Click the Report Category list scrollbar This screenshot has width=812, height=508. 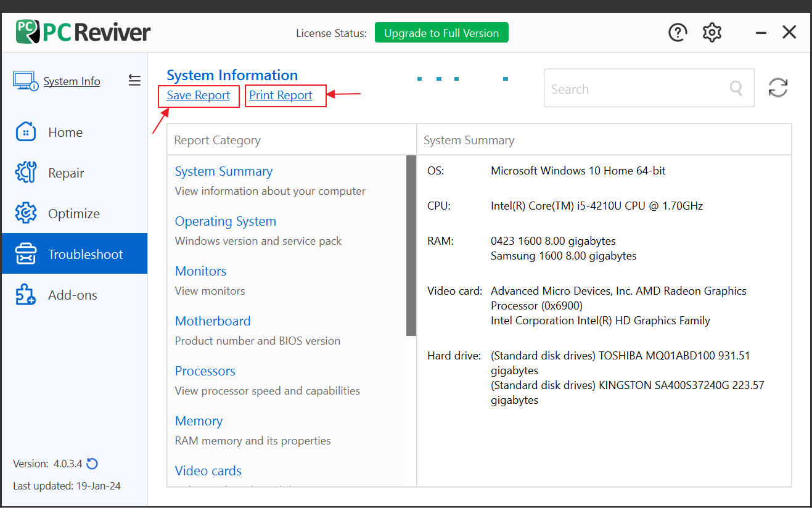pyautogui.click(x=411, y=245)
